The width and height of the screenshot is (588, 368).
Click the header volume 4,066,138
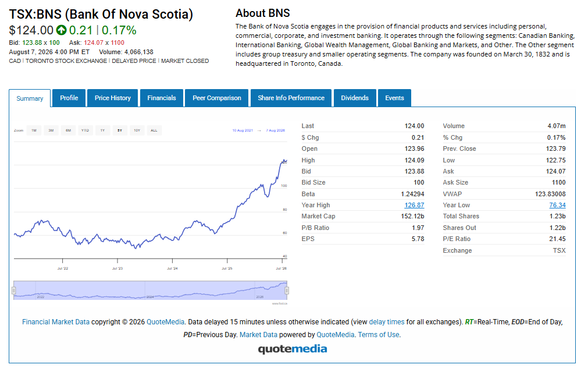[x=139, y=52]
